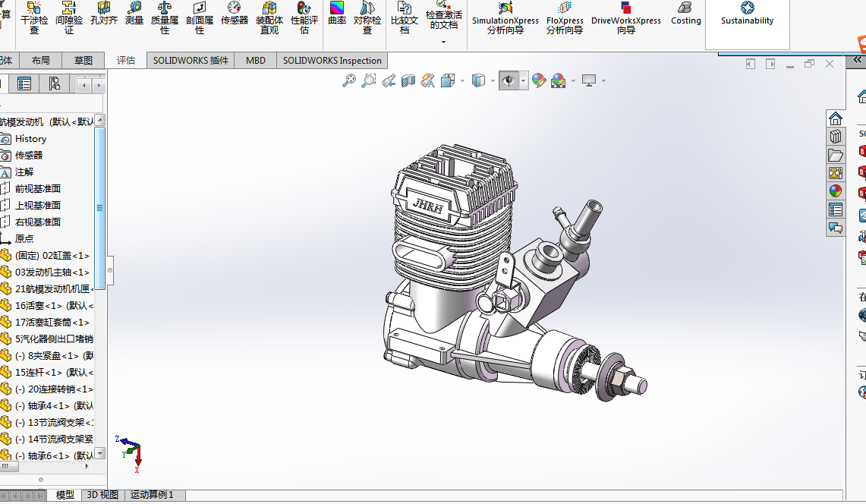The width and height of the screenshot is (866, 504).
Task: Switch to SOLIDWORKS 插件 tab
Action: click(191, 60)
